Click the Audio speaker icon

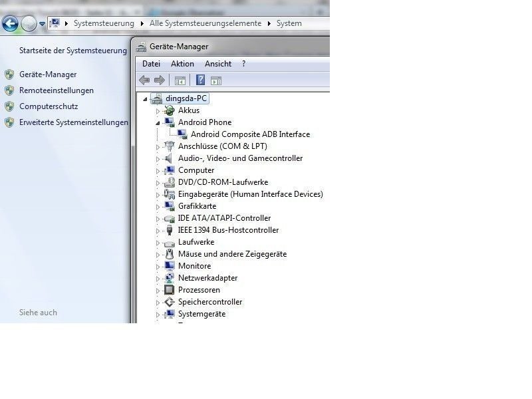tap(169, 158)
